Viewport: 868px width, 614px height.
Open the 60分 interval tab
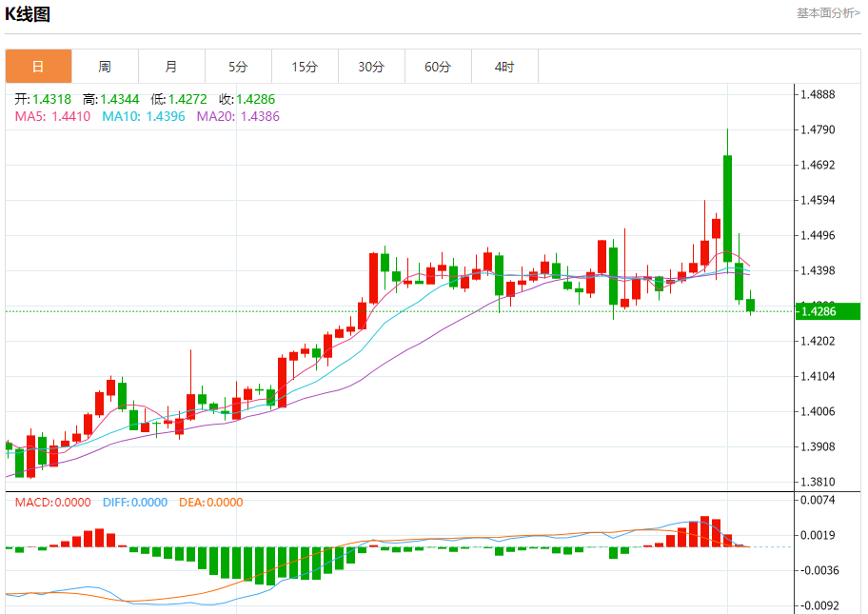(438, 67)
